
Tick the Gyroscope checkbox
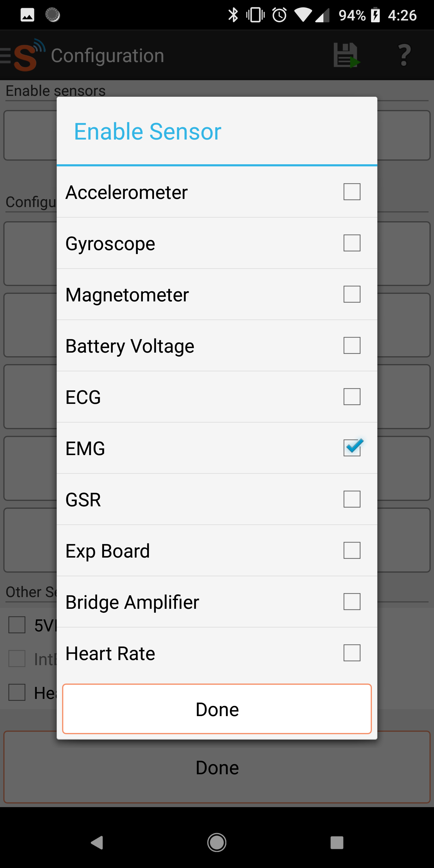[x=352, y=243]
